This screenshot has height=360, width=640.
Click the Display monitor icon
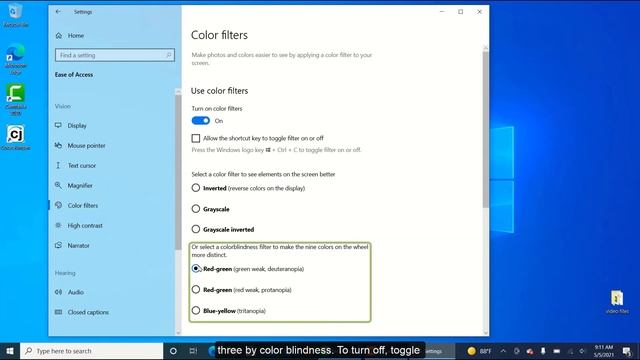coord(58,125)
